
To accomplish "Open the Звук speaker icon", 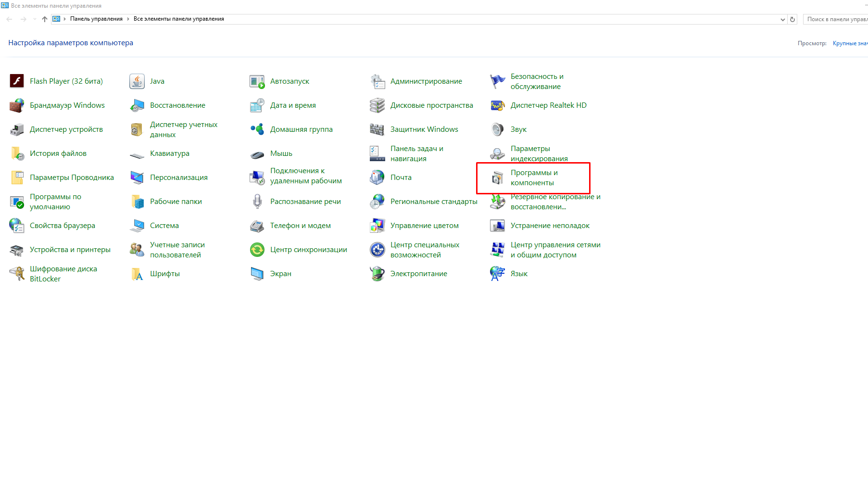I will (x=498, y=129).
